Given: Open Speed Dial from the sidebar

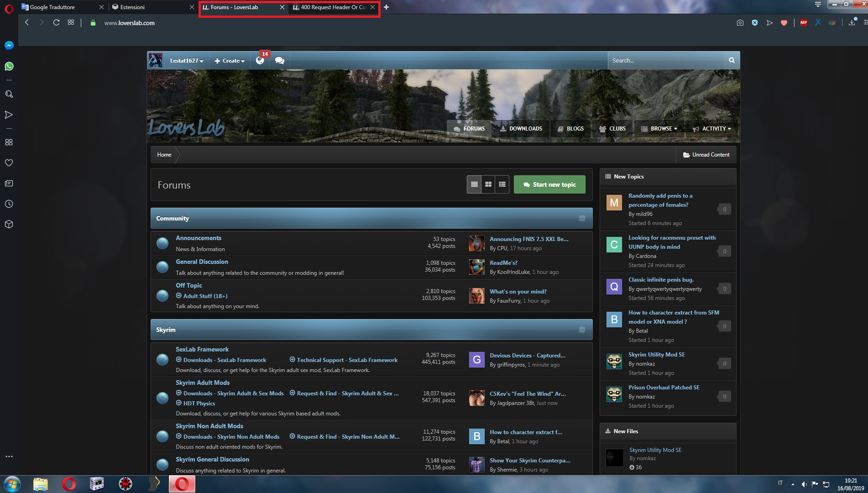Looking at the screenshot, I should tap(9, 142).
